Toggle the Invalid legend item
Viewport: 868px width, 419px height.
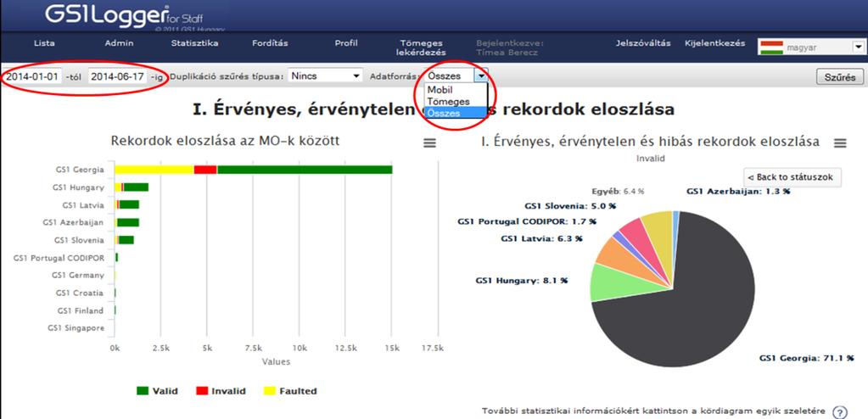(x=221, y=391)
